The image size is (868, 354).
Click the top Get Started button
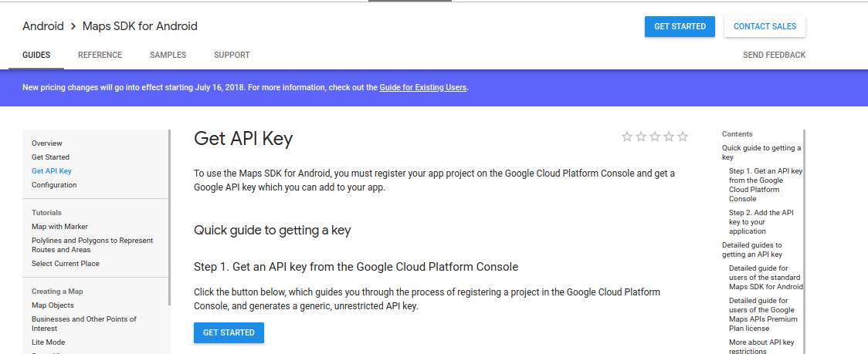680,26
